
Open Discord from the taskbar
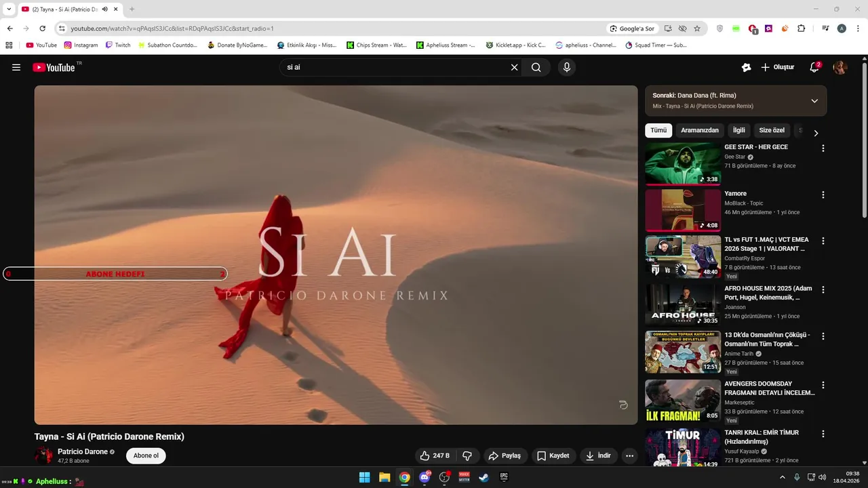425,477
